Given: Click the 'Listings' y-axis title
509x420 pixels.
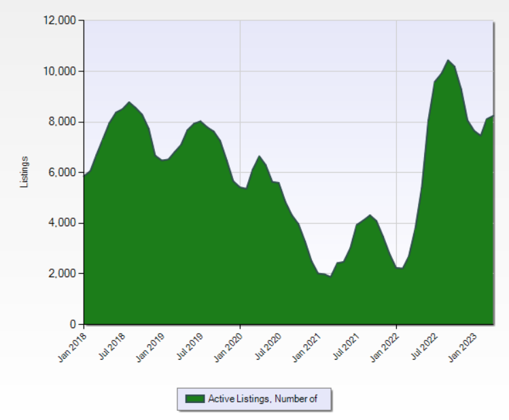Looking at the screenshot, I should 24,172.
